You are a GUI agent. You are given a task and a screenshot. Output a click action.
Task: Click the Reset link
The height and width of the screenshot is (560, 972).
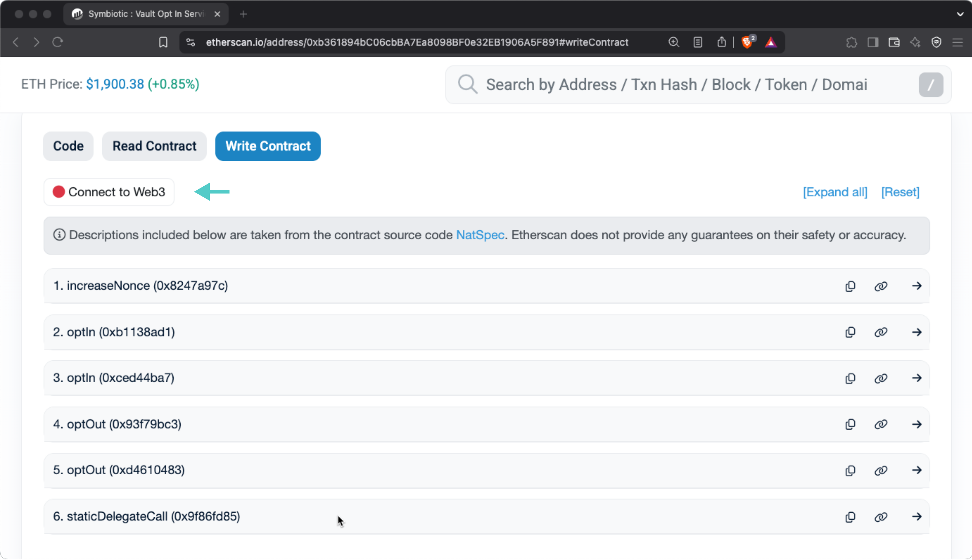tap(900, 192)
